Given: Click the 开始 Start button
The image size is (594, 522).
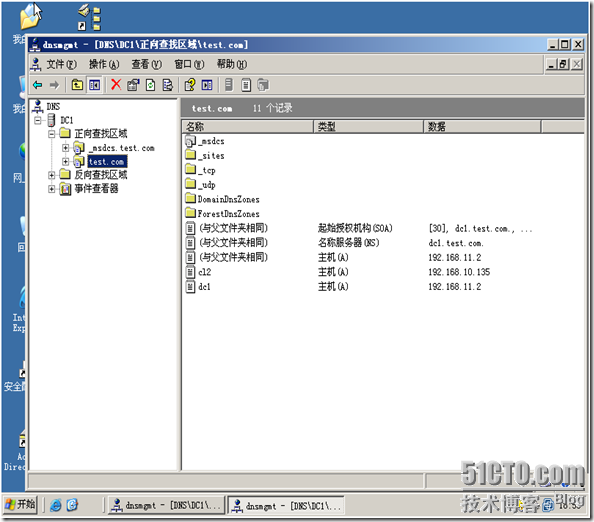Looking at the screenshot, I should 20,505.
